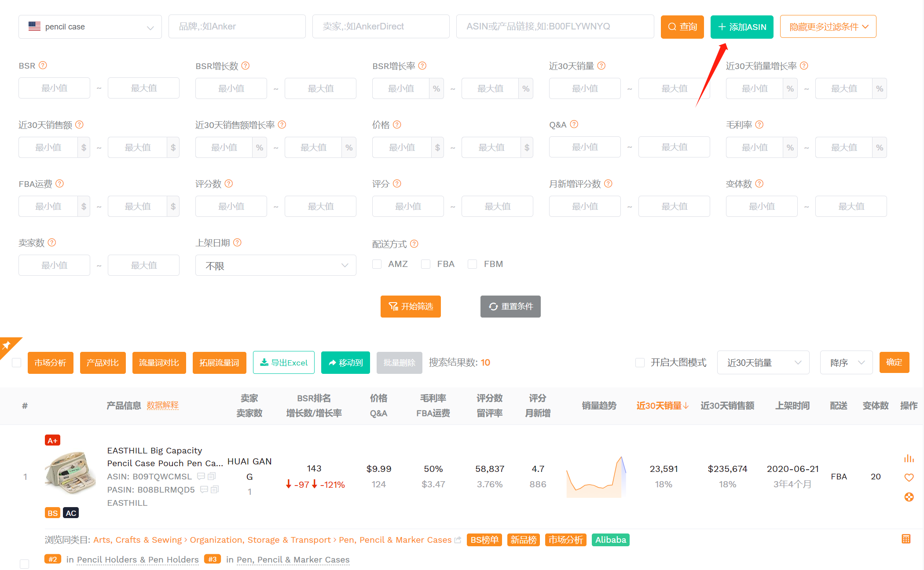This screenshot has height=570, width=924.
Task: Click the BSR help question mark icon
Action: coord(43,66)
